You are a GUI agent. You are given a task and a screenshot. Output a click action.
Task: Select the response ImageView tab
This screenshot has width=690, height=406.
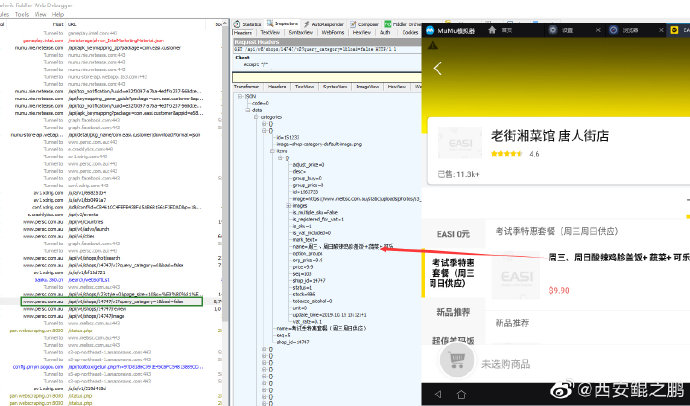pos(367,87)
